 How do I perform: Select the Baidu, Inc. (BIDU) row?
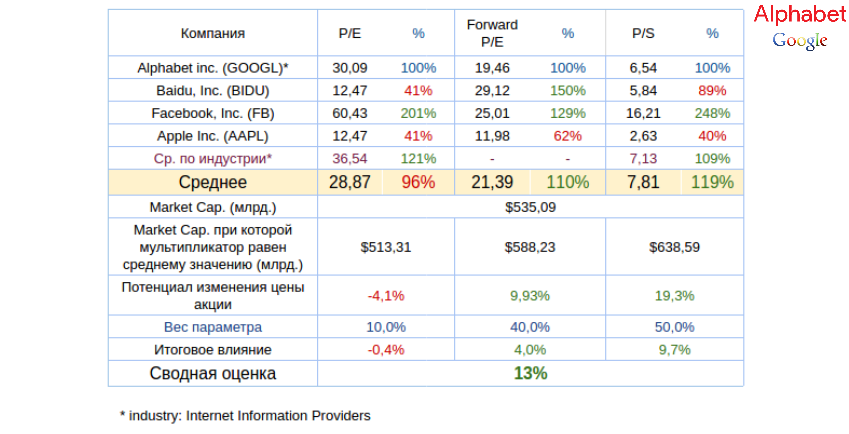(x=212, y=90)
